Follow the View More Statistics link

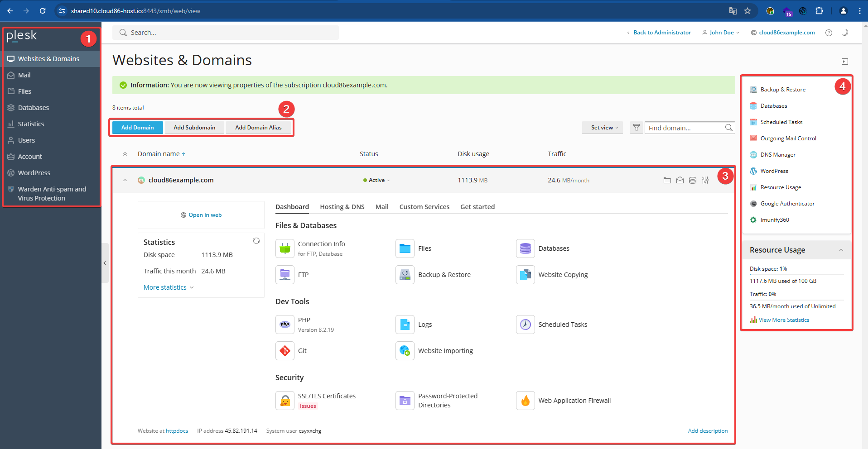pyautogui.click(x=783, y=320)
